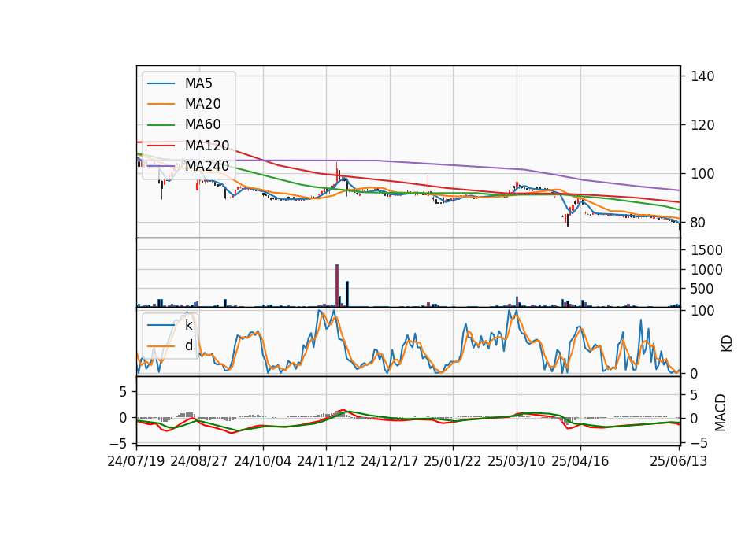Click the 25/04/16 date label
The width and height of the screenshot is (756, 543).
pos(580,461)
